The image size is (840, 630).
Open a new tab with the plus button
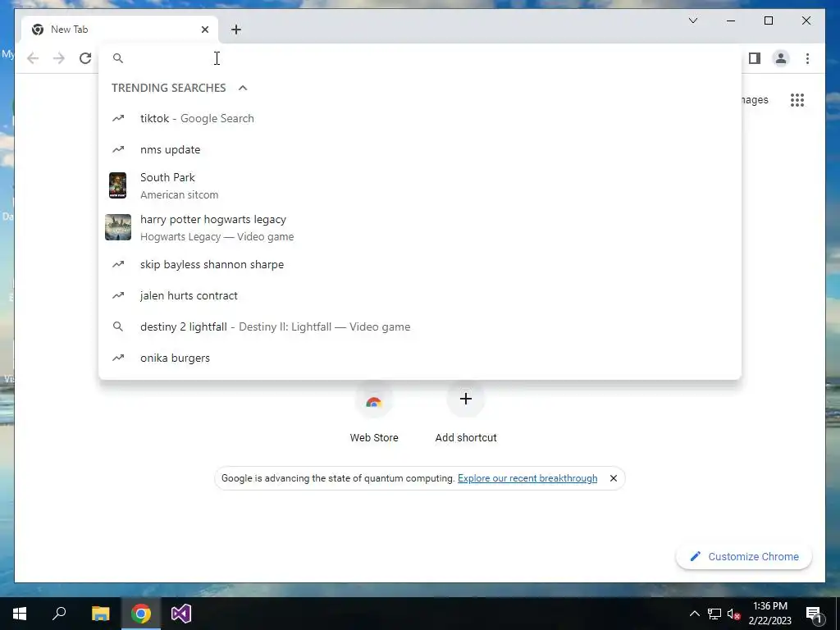[x=236, y=30]
